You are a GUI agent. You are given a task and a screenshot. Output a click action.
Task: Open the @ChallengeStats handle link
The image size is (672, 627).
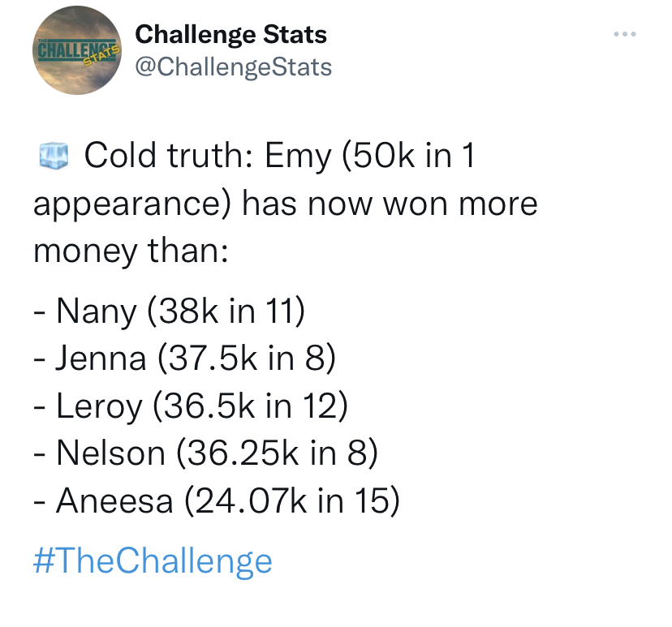pos(234,67)
